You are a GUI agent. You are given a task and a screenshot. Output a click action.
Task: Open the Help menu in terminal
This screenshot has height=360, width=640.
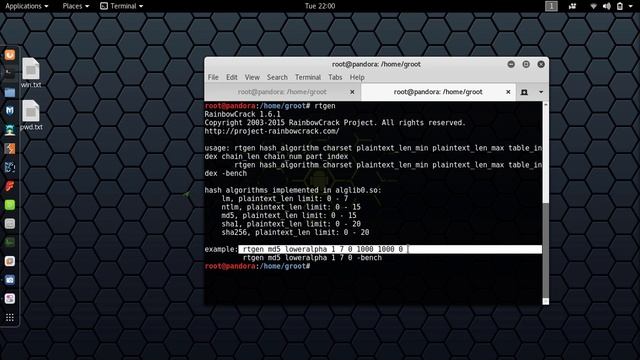[x=357, y=77]
